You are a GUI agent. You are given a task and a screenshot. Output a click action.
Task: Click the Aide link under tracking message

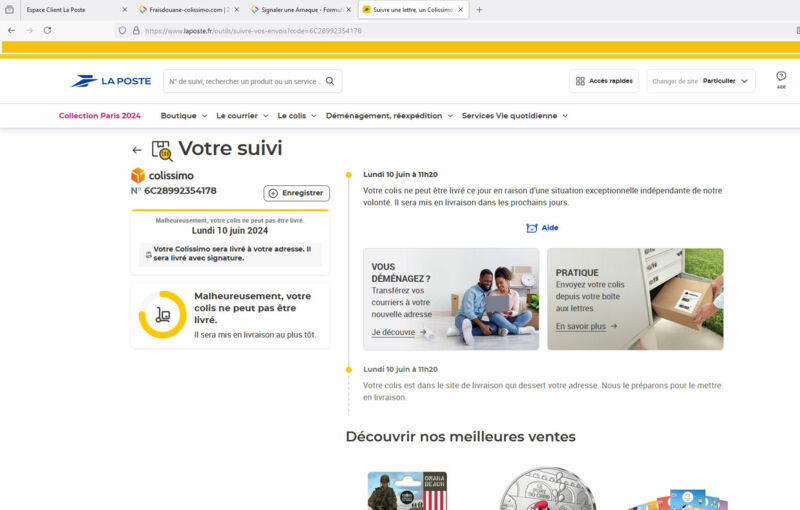tap(542, 228)
